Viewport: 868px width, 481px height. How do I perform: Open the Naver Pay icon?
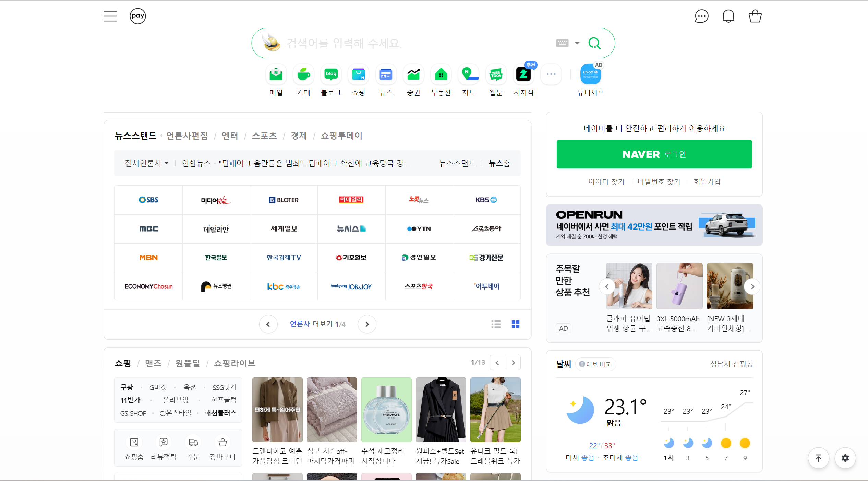pos(137,16)
